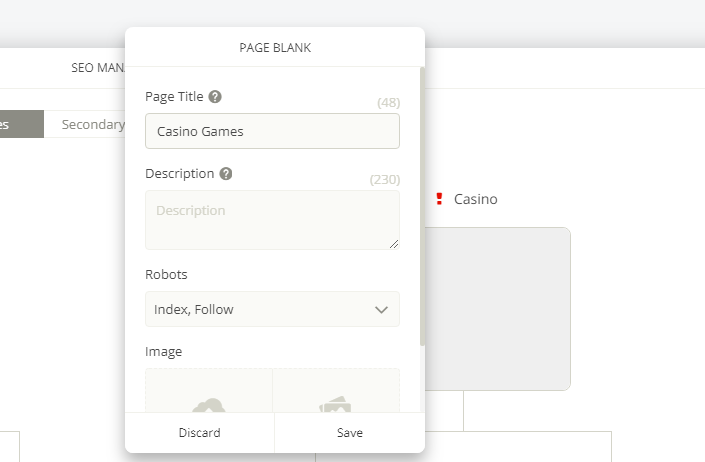
Task: Click the Page Title help icon
Action: tap(215, 97)
